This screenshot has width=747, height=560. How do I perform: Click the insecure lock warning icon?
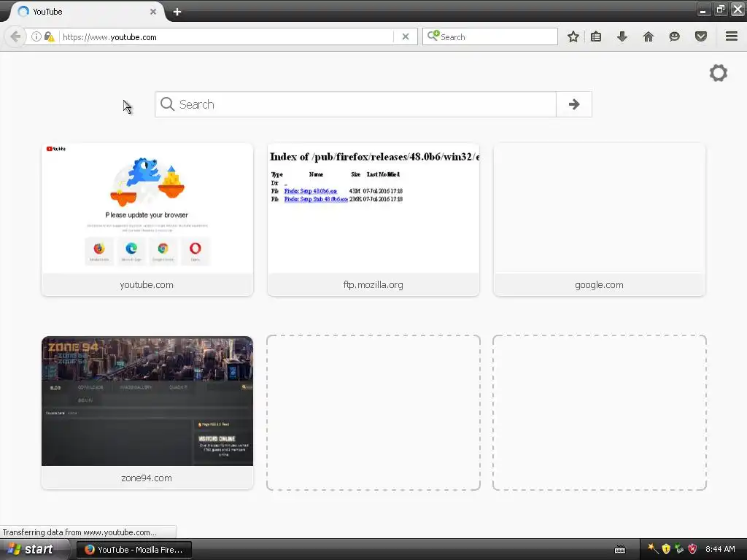[x=49, y=36]
